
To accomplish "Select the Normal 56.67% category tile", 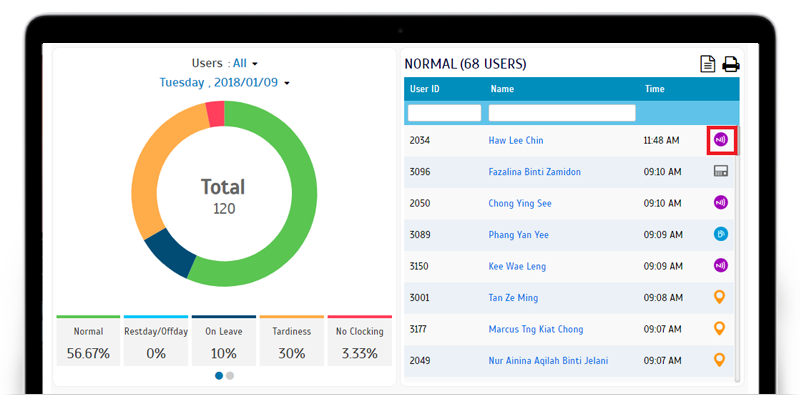I will (88, 341).
